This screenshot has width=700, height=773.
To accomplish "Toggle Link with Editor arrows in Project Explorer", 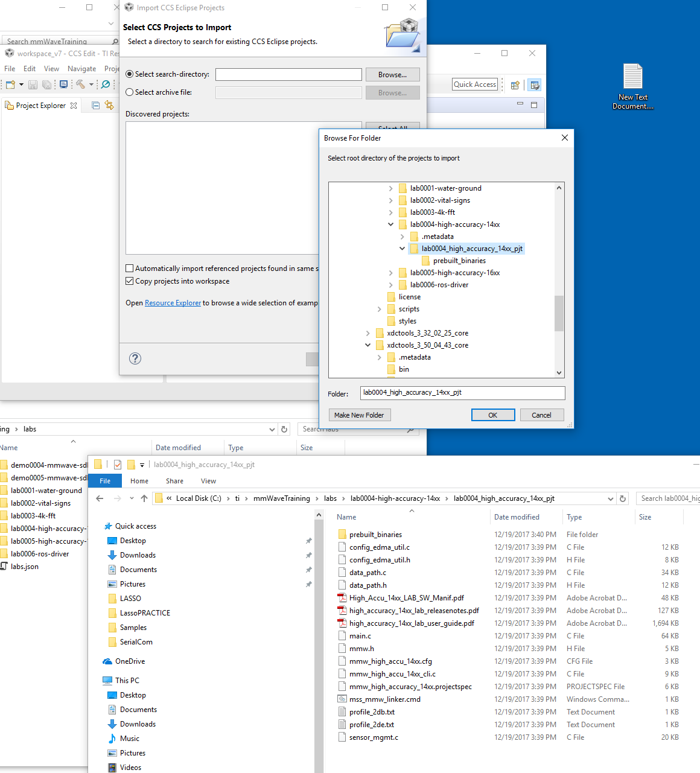I will [x=109, y=106].
